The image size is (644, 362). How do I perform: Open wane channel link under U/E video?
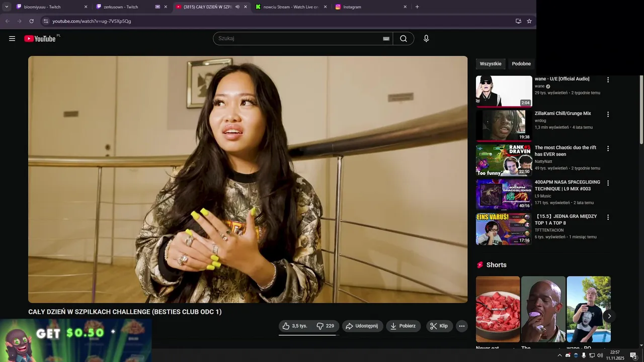539,86
